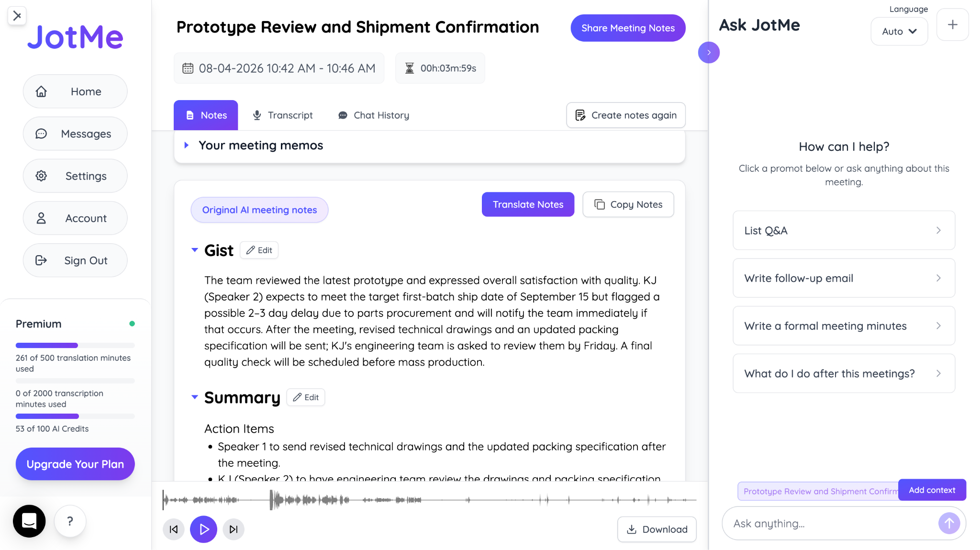Play the meeting audio
Screen dimensions: 980x550
click(x=203, y=529)
